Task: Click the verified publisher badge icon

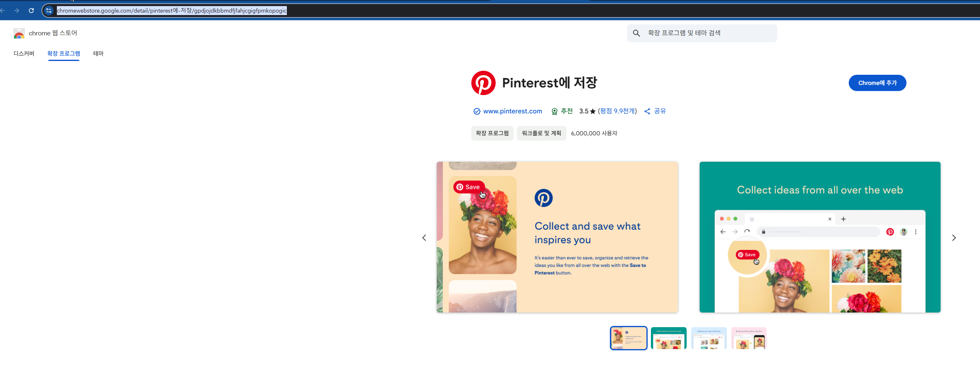Action: click(x=477, y=111)
